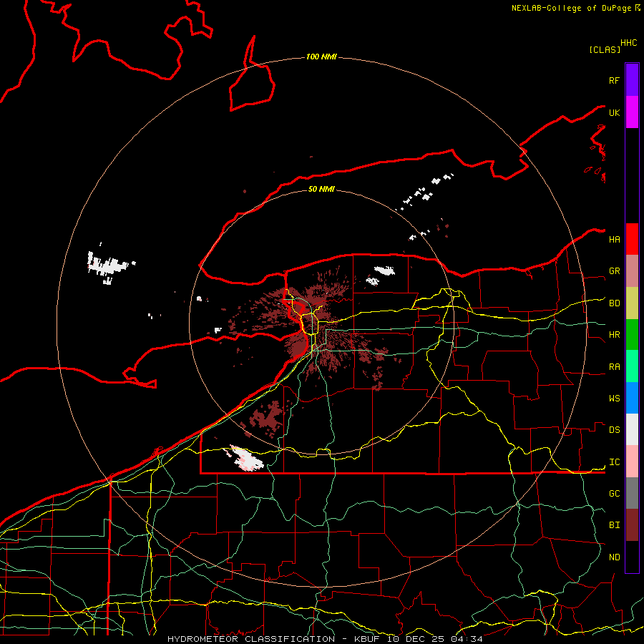This screenshot has height=644, width=644.
Task: Click the ND black legend swatch
Action: tap(632, 557)
